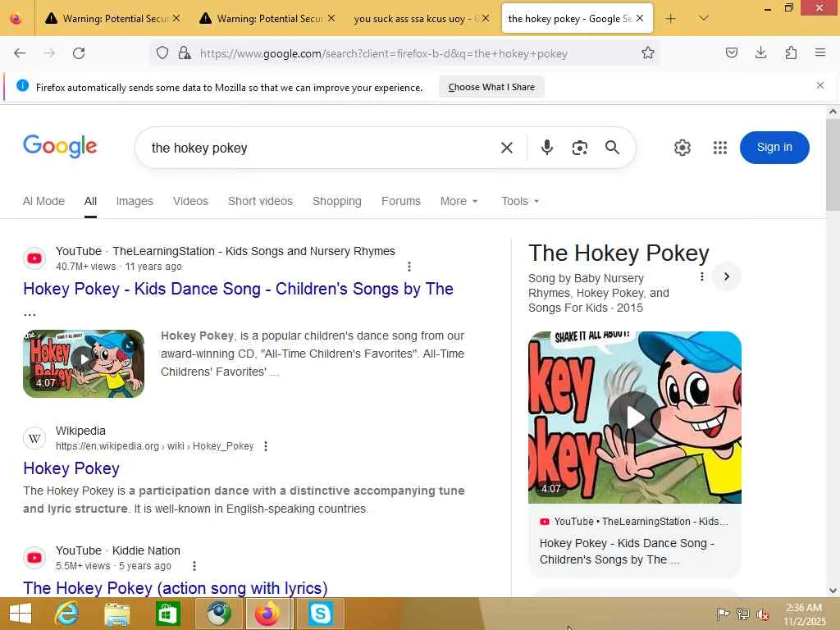Viewport: 840px width, 630px height.
Task: Open a new browser tab
Action: click(x=670, y=19)
